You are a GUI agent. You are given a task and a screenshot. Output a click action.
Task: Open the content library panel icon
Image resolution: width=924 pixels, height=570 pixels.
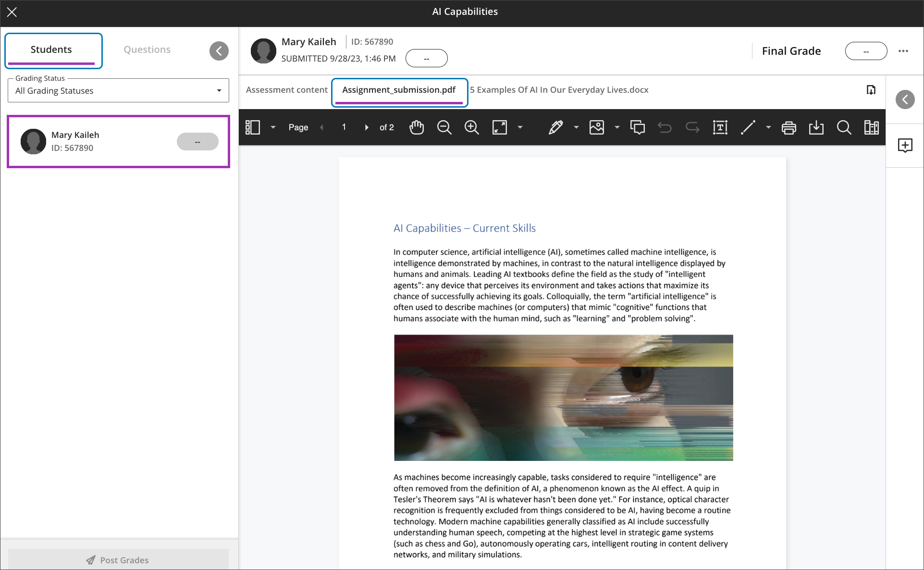pyautogui.click(x=871, y=127)
